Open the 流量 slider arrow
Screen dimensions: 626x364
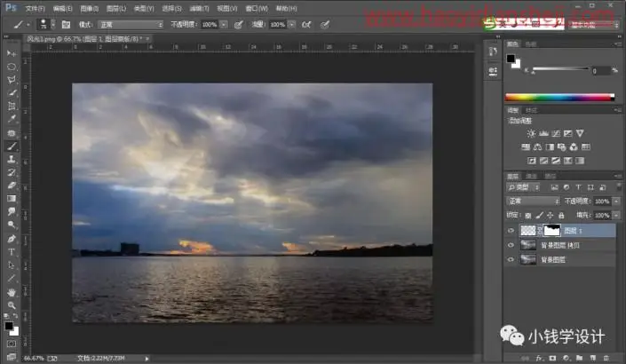coord(292,25)
